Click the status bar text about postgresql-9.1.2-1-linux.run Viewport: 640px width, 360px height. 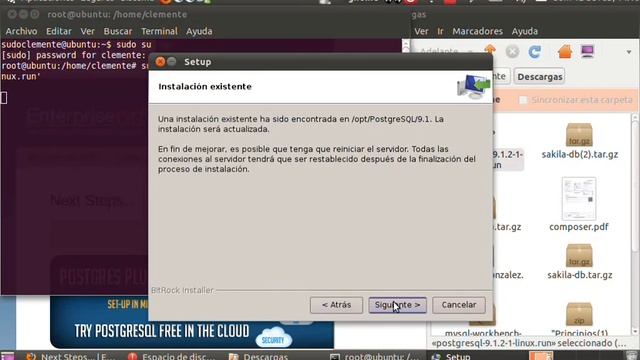point(528,343)
